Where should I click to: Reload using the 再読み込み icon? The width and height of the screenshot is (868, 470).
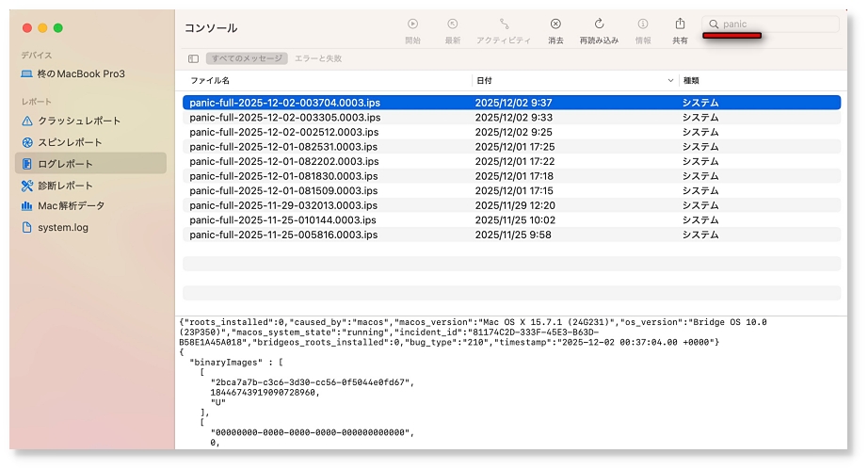599,24
